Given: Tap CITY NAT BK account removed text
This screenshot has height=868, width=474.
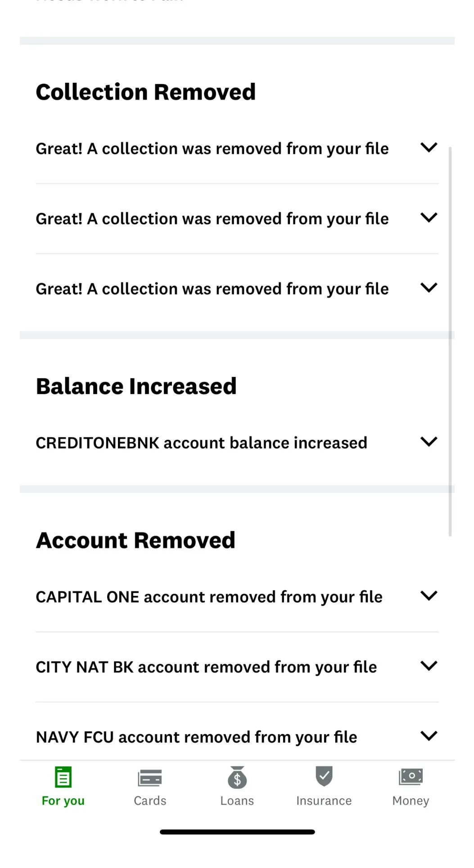Looking at the screenshot, I should click(x=206, y=667).
